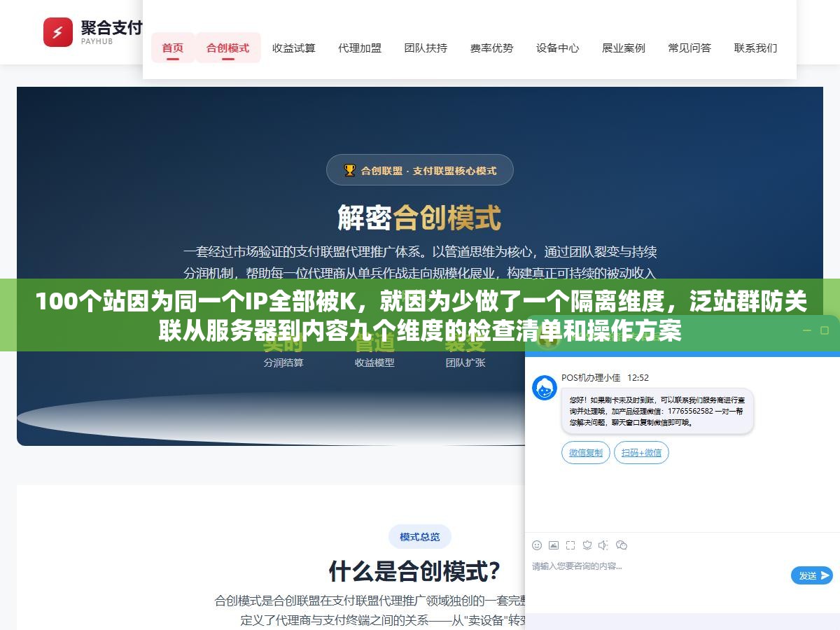Click the 模式总览 badge

pyautogui.click(x=420, y=537)
